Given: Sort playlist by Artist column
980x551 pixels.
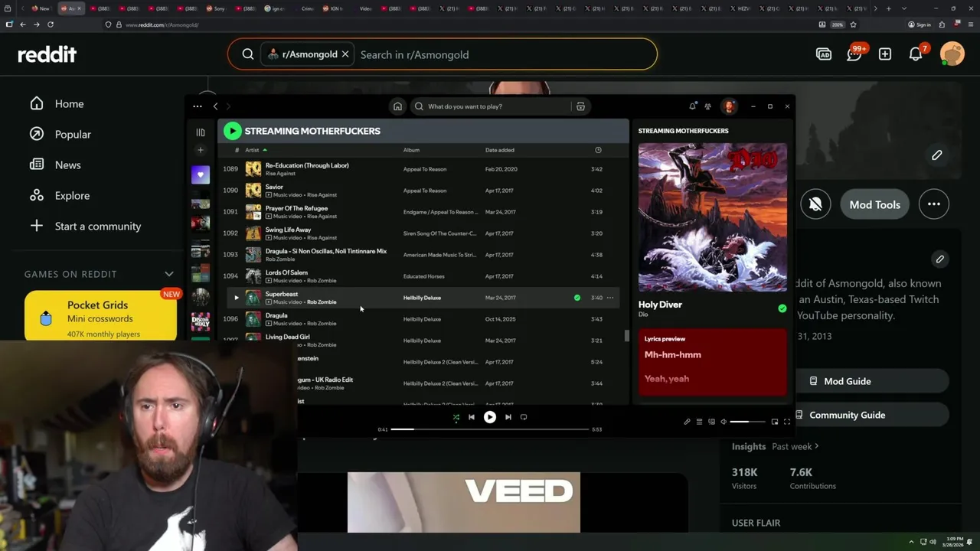Looking at the screenshot, I should point(252,150).
